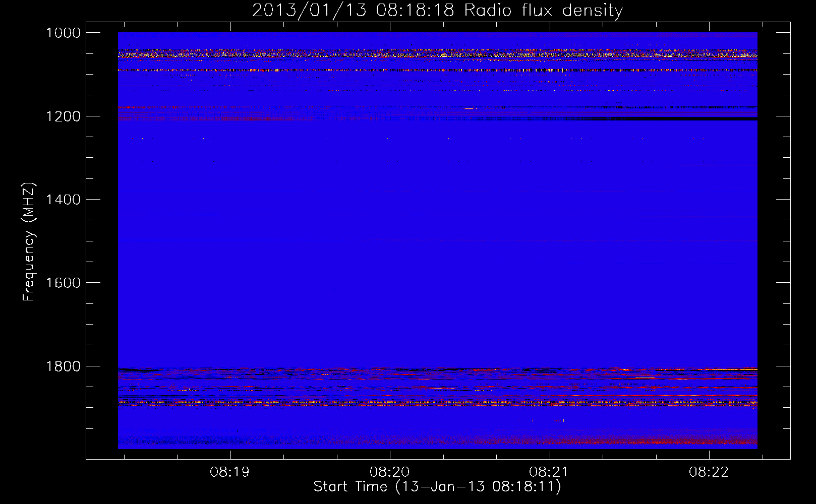Click the 08:20 time tick label
816x504 pixels.
(390, 472)
